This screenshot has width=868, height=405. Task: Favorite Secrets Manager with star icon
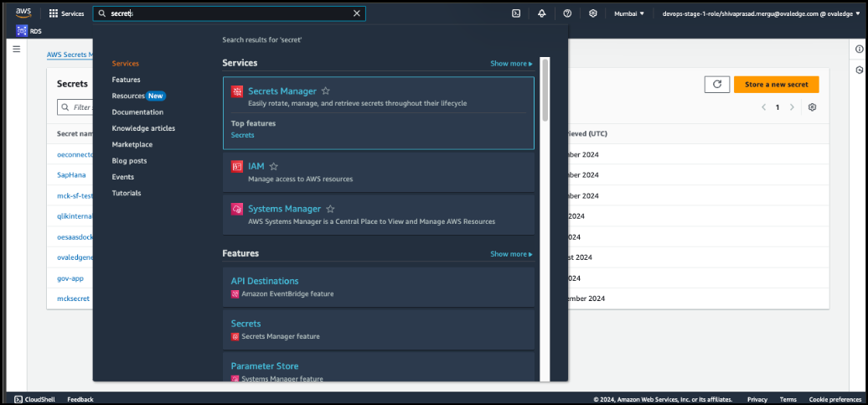[326, 91]
